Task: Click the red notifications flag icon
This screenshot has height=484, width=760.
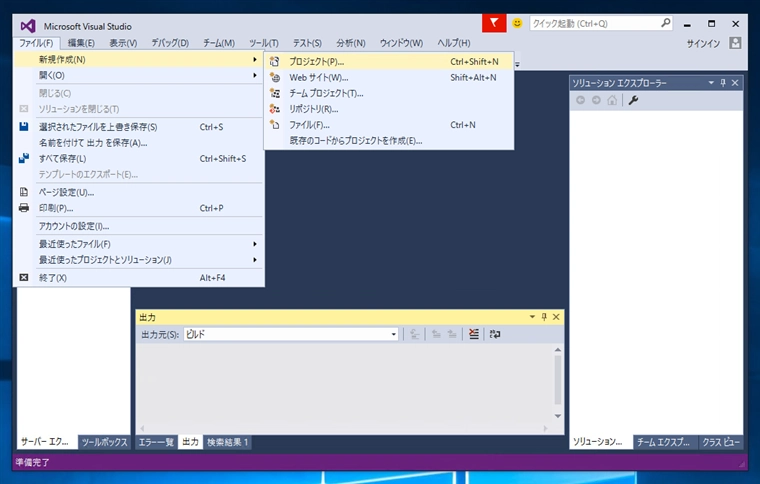Action: tap(494, 23)
